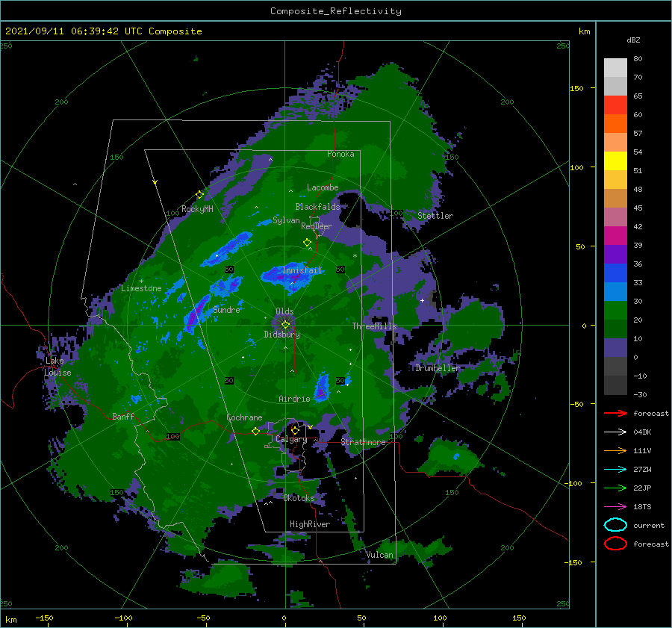This screenshot has width=672, height=628.
Task: Click the 18TS legend text
Action: tap(642, 507)
